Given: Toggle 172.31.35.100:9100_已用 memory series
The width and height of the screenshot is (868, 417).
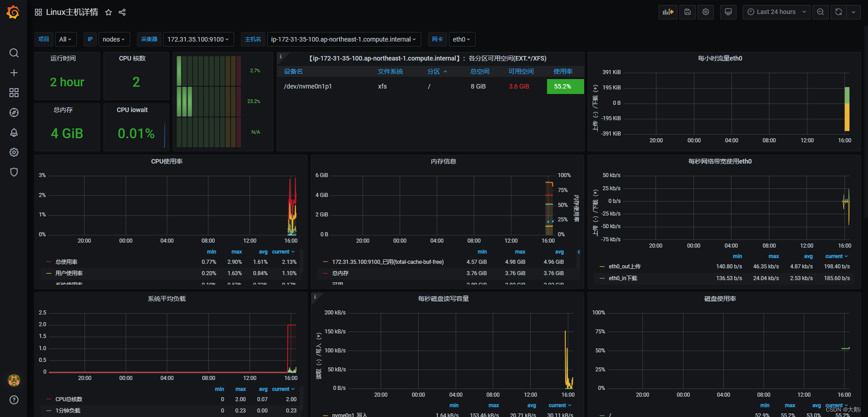Looking at the screenshot, I should click(388, 262).
